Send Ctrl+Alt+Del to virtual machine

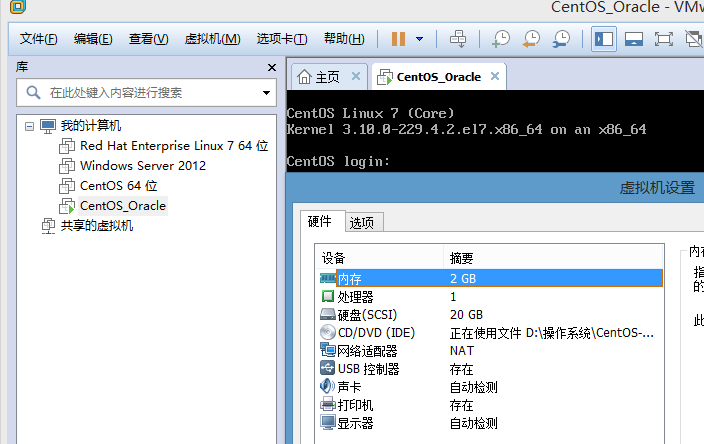(x=458, y=39)
